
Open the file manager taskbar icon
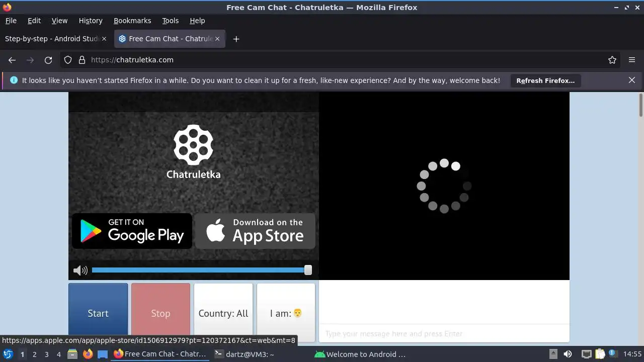coord(72,354)
